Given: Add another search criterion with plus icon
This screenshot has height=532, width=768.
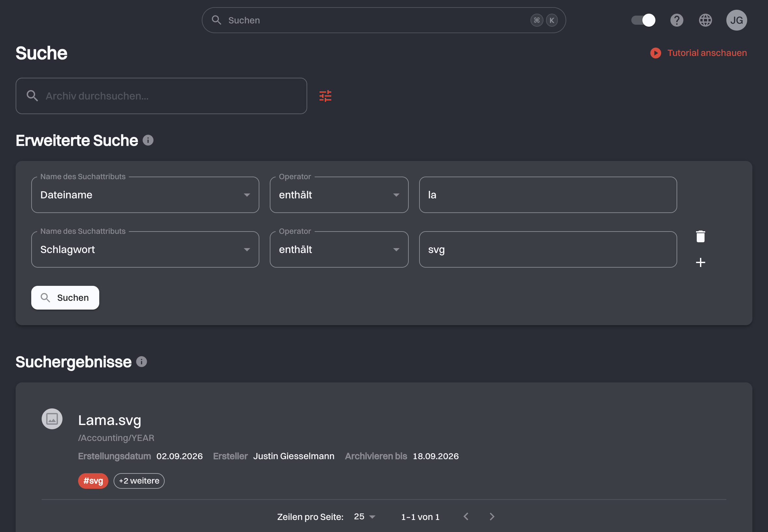Looking at the screenshot, I should 700,262.
